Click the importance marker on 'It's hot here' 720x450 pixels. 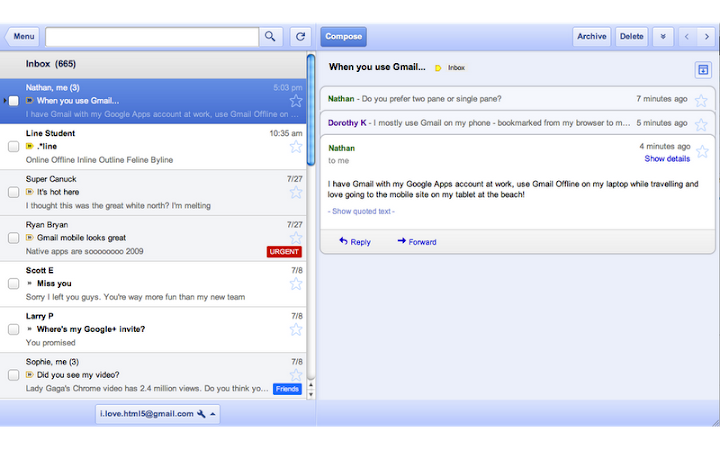coord(30,192)
